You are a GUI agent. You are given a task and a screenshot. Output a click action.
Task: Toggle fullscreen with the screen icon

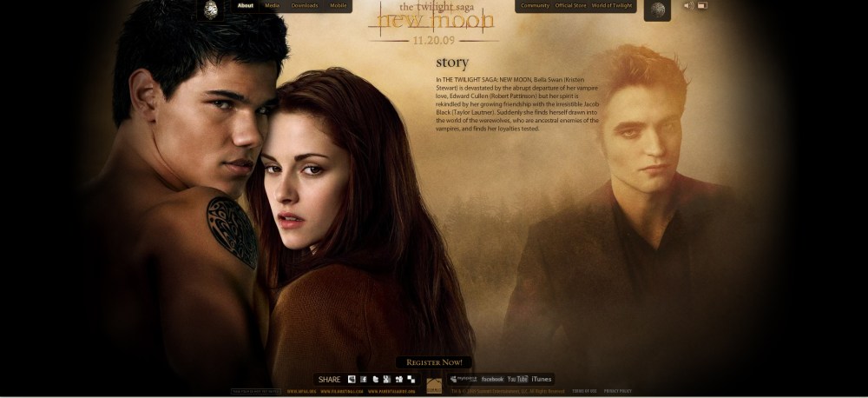tap(701, 6)
